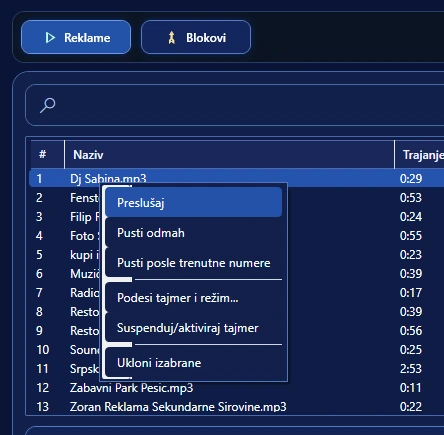The height and width of the screenshot is (435, 444).
Task: Click duration 0:17 in row 7
Action: tap(411, 293)
